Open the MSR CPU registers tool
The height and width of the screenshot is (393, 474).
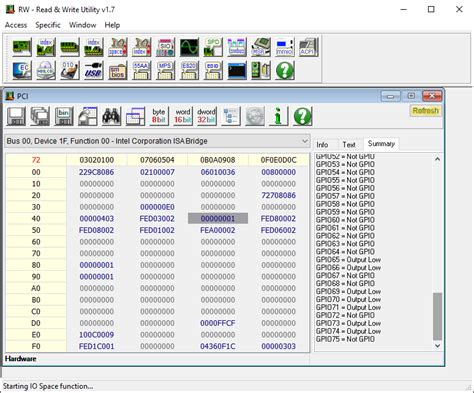coord(261,47)
